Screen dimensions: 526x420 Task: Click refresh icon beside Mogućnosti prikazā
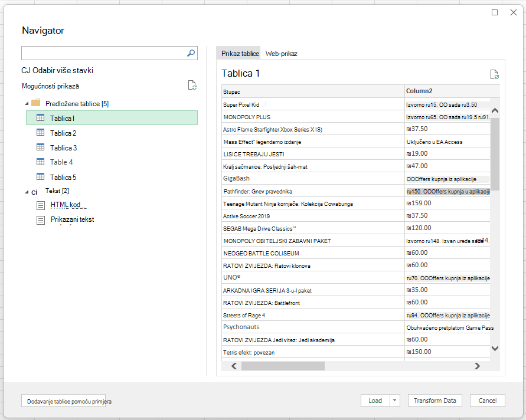pyautogui.click(x=192, y=86)
